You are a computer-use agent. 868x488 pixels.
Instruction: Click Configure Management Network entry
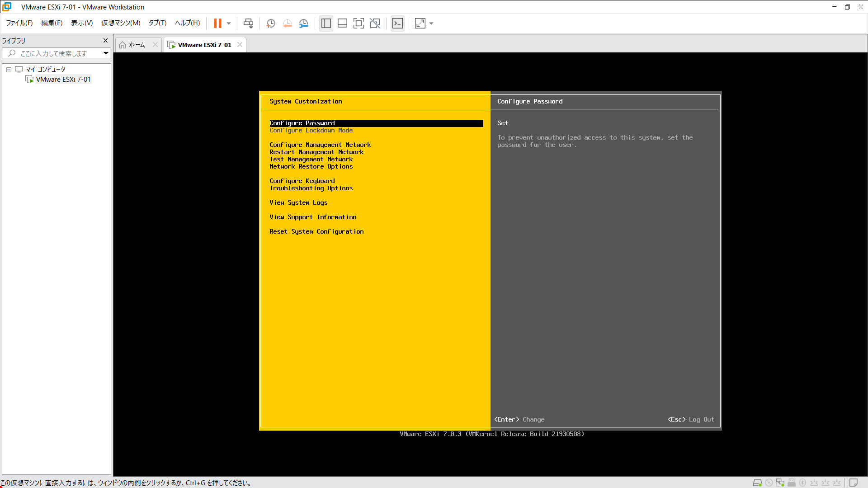click(x=320, y=145)
